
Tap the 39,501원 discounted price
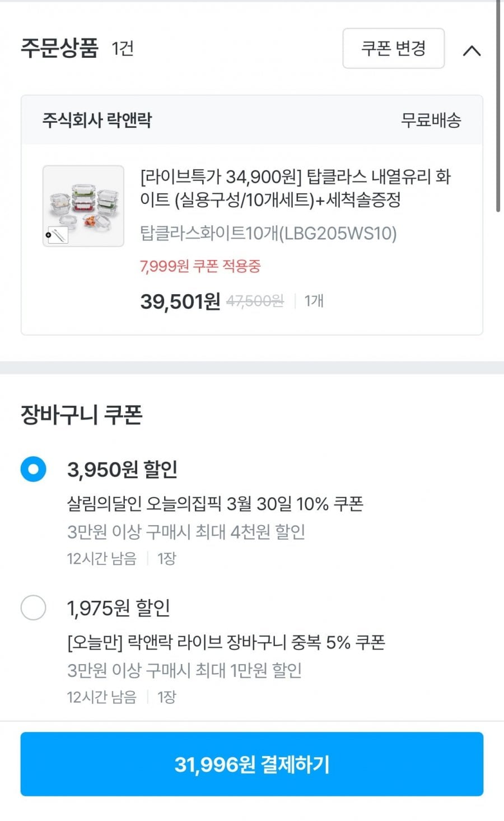pos(180,302)
